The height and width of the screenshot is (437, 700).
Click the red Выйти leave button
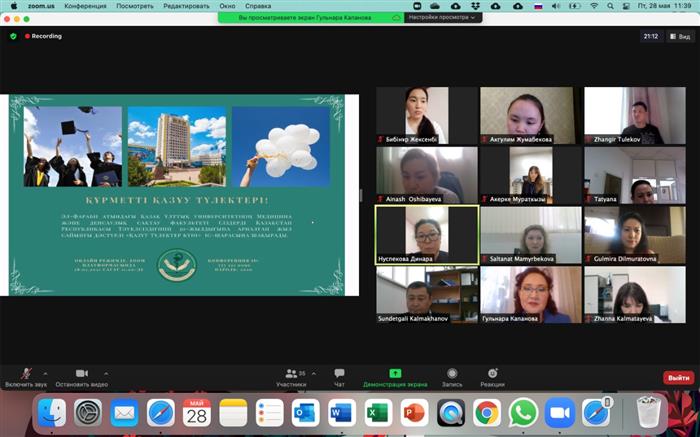[678, 378]
